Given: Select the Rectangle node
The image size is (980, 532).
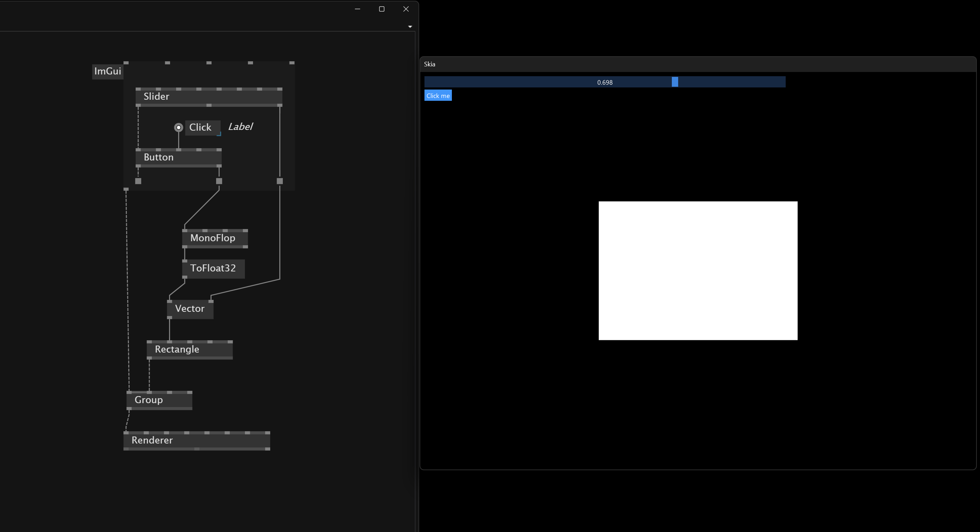Looking at the screenshot, I should tap(190, 349).
